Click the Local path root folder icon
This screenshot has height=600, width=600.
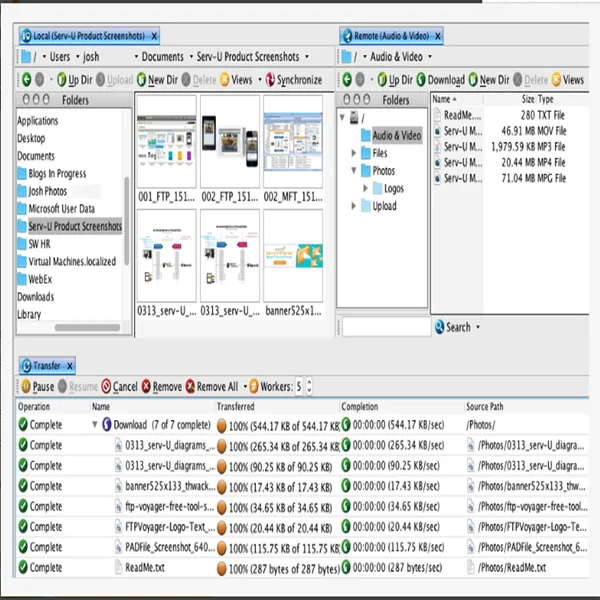pos(26,57)
